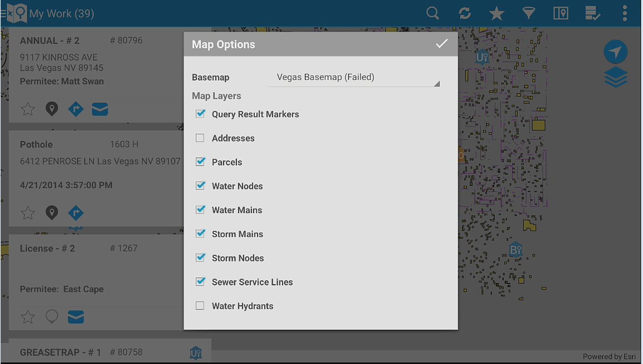The width and height of the screenshot is (643, 364).
Task: Select the BI marker on the map
Action: tap(515, 249)
